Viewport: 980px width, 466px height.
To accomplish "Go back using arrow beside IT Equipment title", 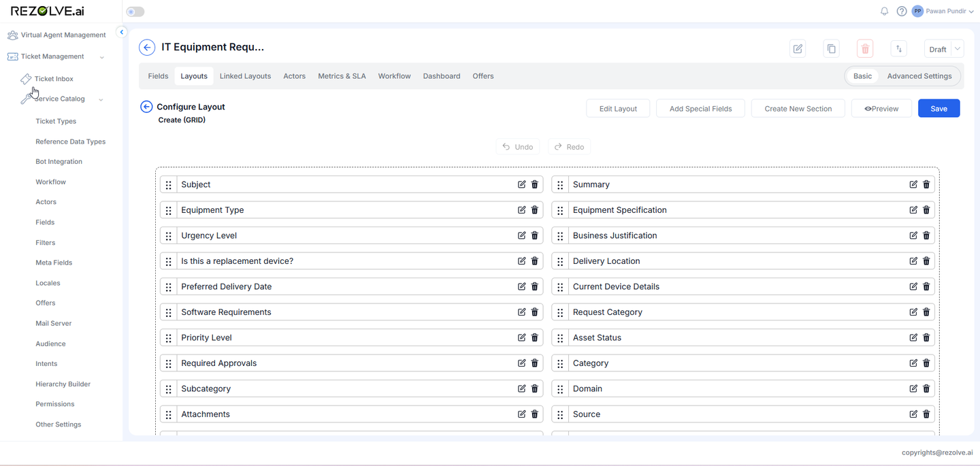I will click(x=147, y=48).
